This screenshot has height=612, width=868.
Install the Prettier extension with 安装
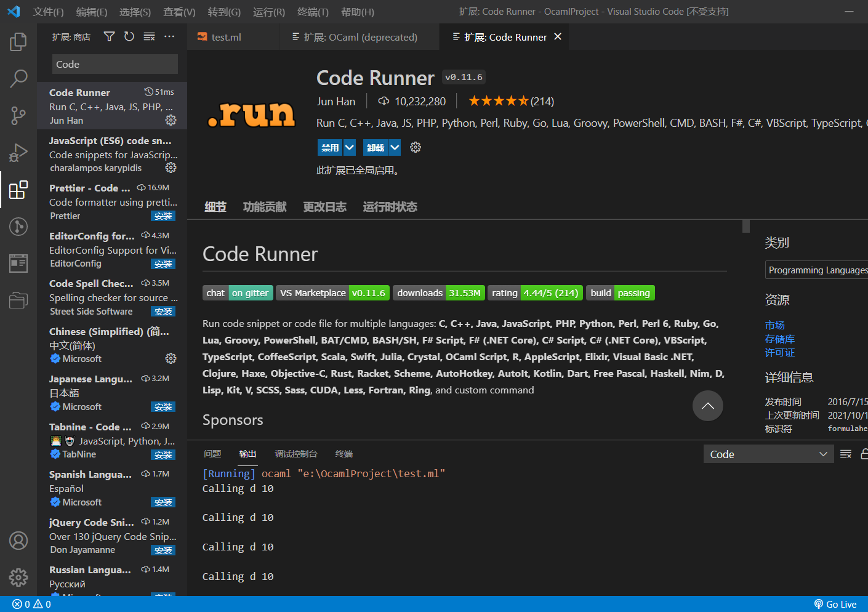point(163,215)
